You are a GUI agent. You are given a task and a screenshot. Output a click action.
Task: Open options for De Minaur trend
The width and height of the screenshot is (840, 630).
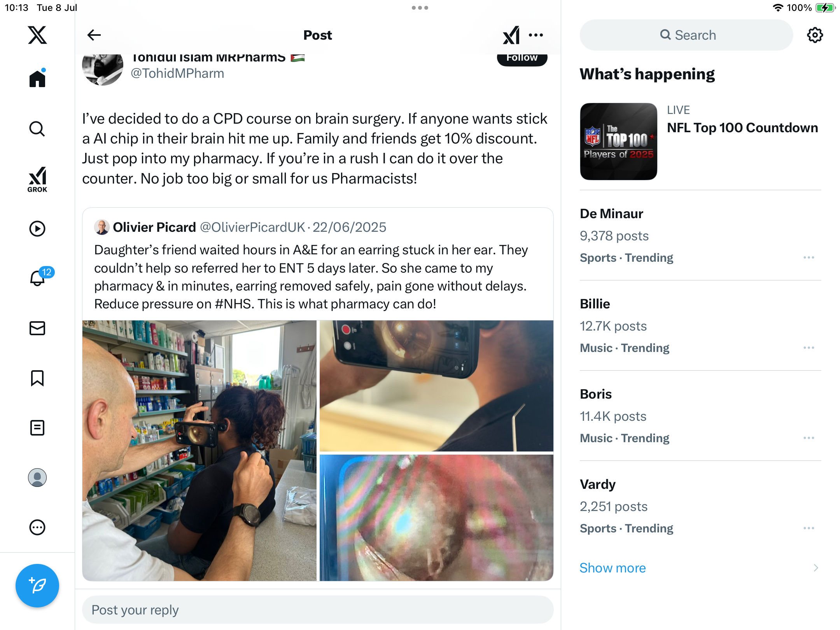[x=809, y=257]
